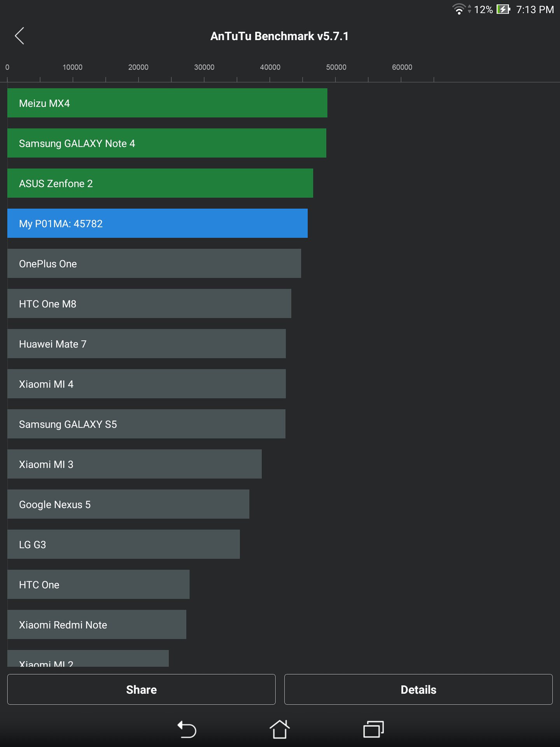Click the Share button

141,689
